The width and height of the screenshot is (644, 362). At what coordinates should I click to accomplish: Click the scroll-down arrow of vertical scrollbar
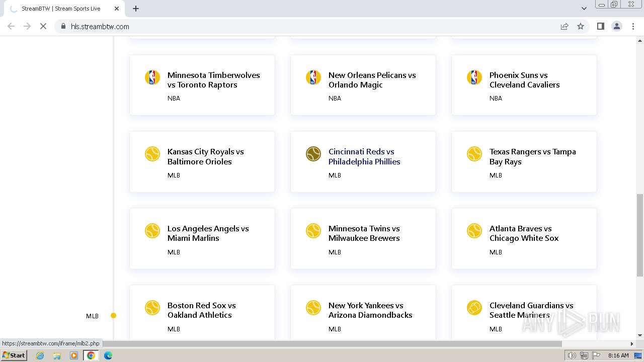pyautogui.click(x=640, y=335)
